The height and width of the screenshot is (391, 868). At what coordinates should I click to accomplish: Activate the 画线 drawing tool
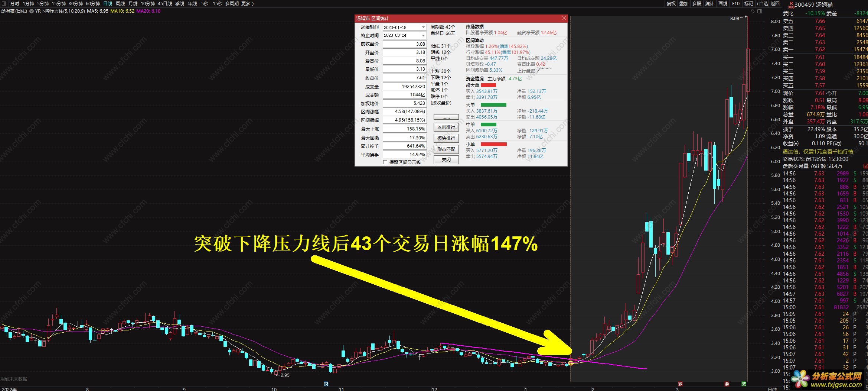tap(723, 3)
